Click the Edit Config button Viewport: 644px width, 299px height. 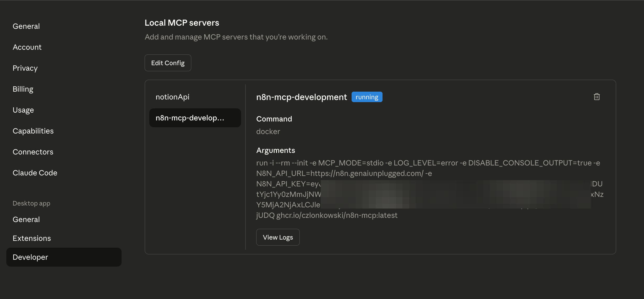[x=168, y=63]
